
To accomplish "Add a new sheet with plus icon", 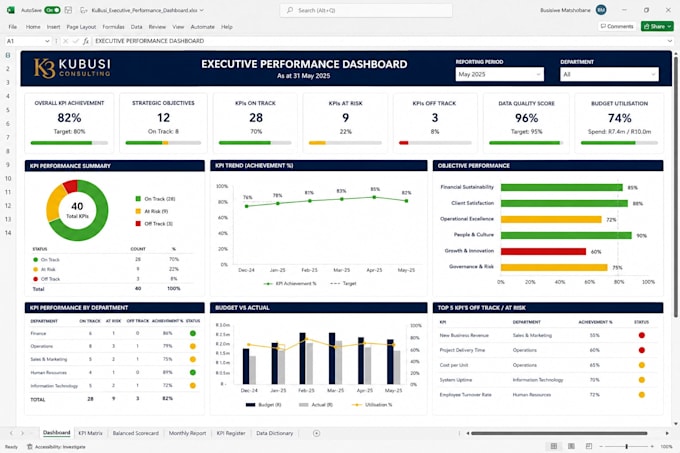I will pyautogui.click(x=317, y=433).
